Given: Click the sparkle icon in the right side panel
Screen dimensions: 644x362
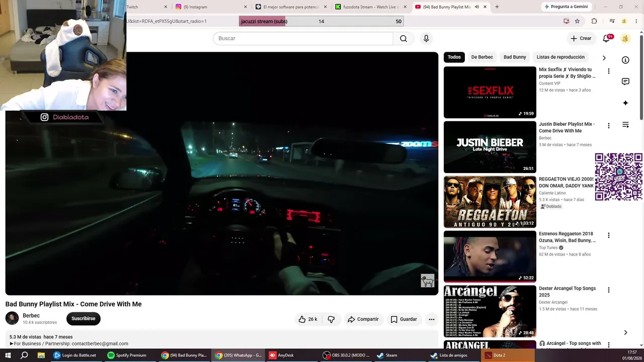Looking at the screenshot, I should click(x=625, y=103).
